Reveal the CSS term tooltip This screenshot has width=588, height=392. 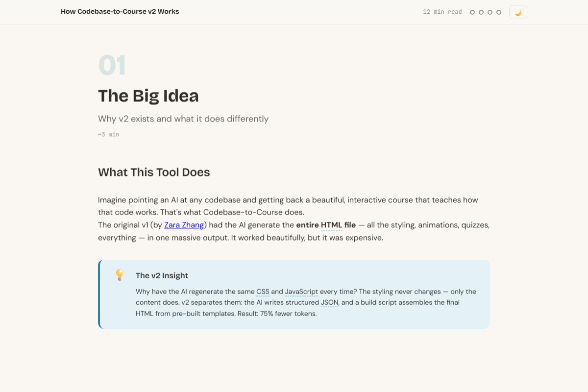coord(263,292)
